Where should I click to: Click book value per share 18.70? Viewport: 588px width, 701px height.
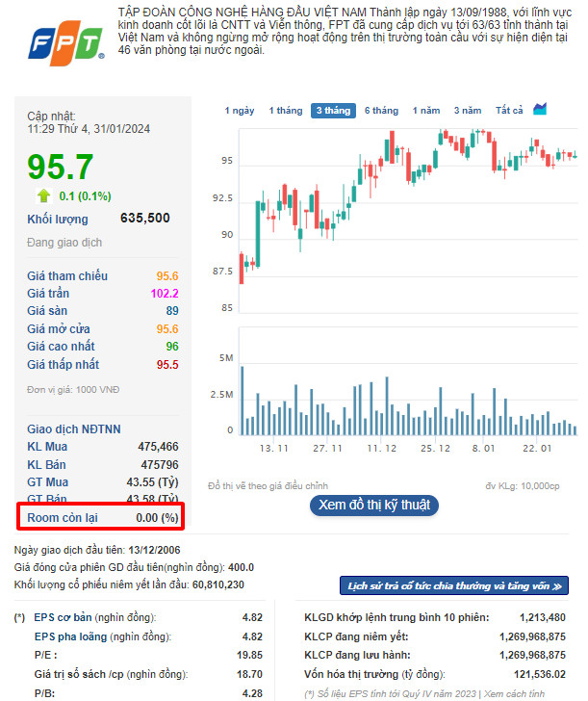point(250,674)
